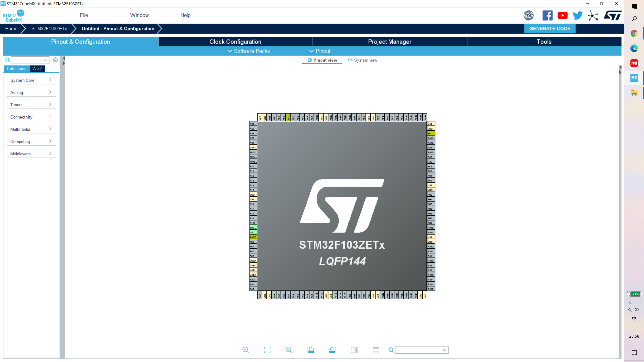644x362 pixels.
Task: Open the Pinout & Configuration tab
Action: pyautogui.click(x=80, y=42)
